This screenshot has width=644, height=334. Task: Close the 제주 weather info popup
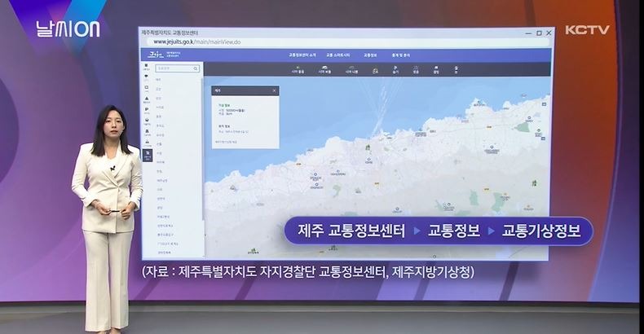(x=275, y=90)
